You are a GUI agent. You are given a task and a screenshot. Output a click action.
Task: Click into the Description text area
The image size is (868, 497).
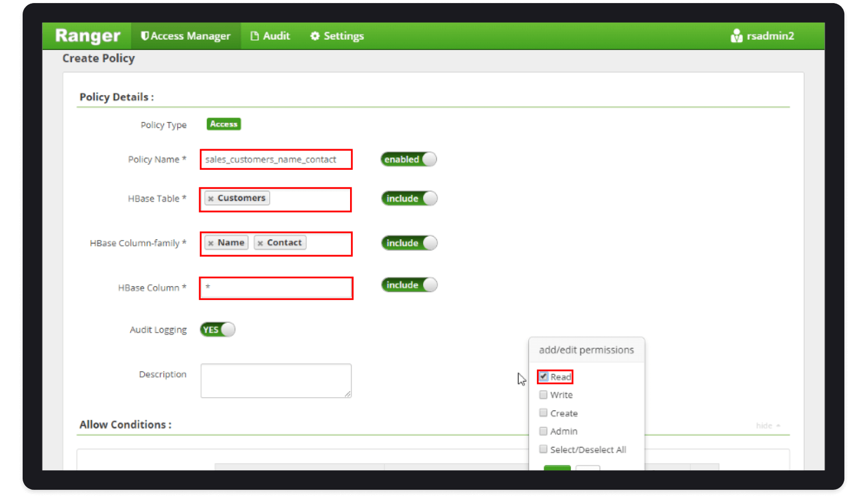(x=276, y=381)
